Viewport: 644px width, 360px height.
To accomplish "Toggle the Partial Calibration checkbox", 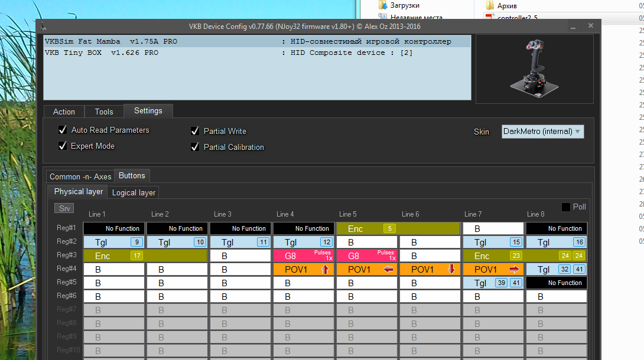I will click(x=195, y=147).
